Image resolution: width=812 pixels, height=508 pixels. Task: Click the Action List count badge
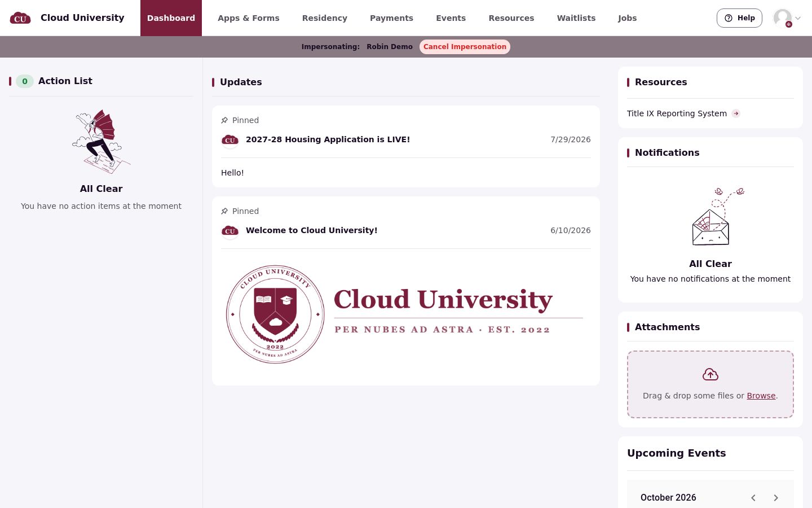pyautogui.click(x=25, y=81)
